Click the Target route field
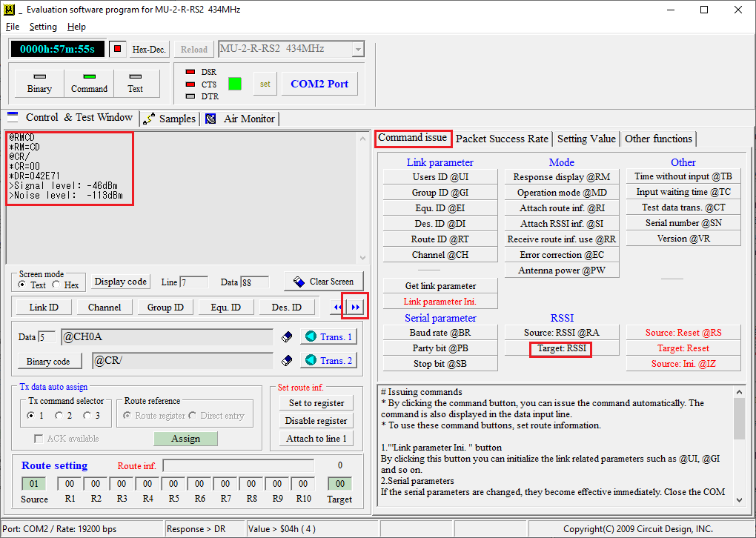 [340, 483]
